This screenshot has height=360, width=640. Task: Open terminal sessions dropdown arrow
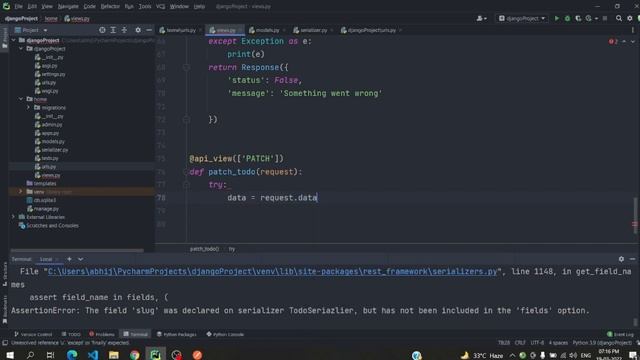(x=80, y=259)
